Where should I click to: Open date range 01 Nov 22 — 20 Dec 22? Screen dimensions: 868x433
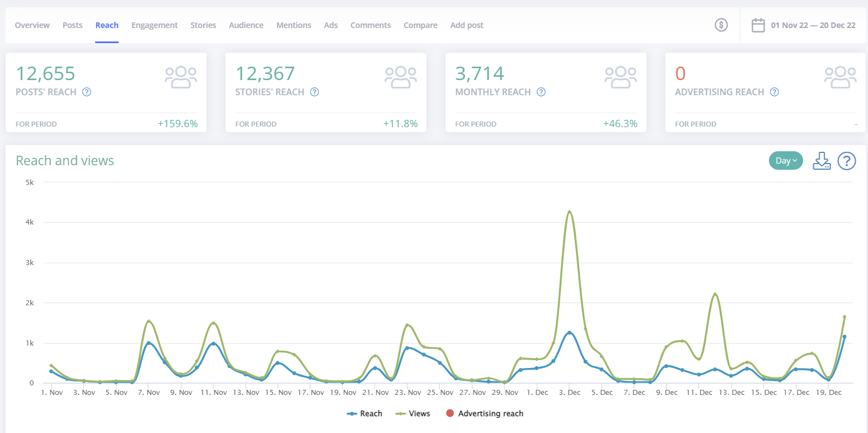coord(813,25)
